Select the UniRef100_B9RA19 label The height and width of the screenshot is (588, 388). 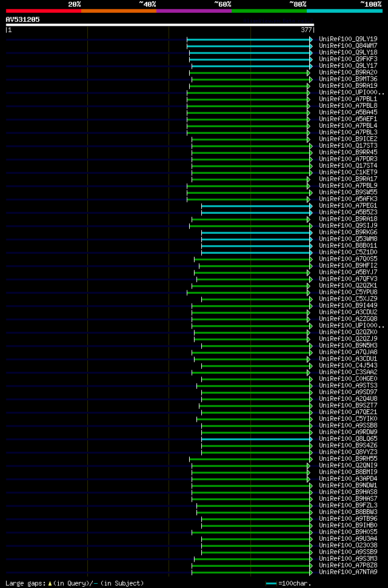[348, 86]
